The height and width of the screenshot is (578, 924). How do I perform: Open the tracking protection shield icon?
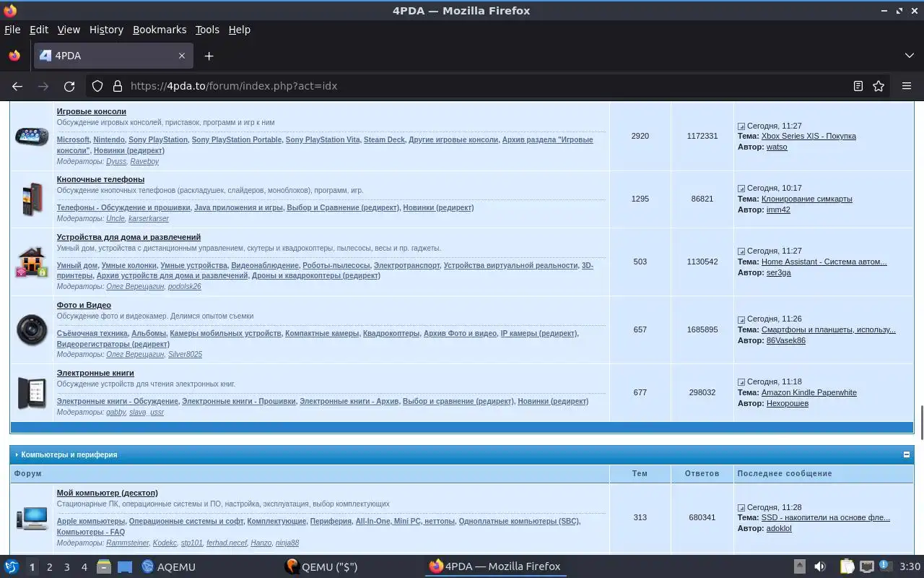[97, 86]
